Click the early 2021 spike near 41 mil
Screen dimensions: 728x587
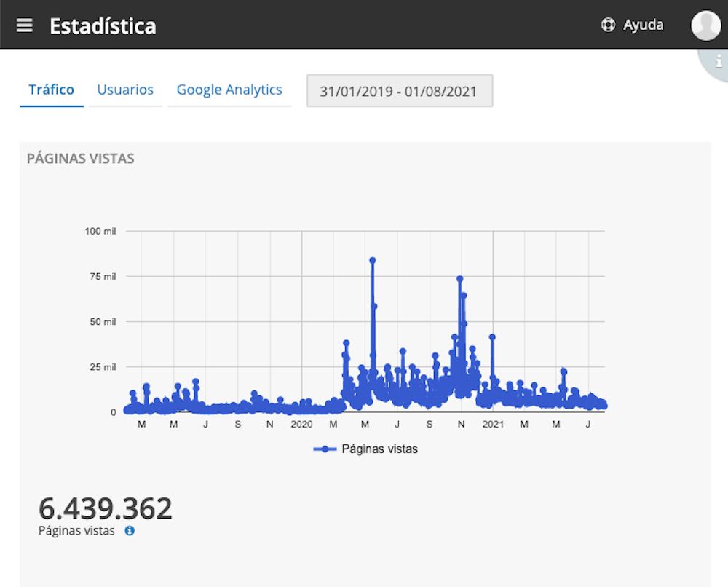(492, 337)
